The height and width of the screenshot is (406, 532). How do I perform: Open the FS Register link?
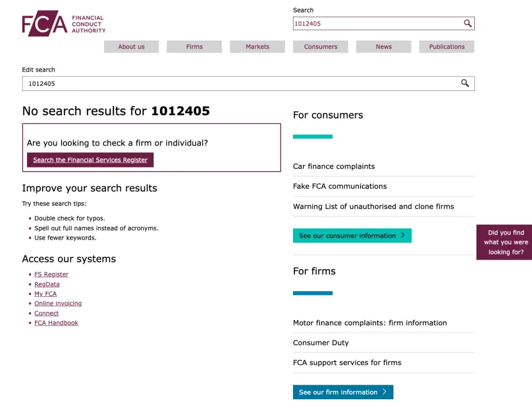[x=51, y=274]
